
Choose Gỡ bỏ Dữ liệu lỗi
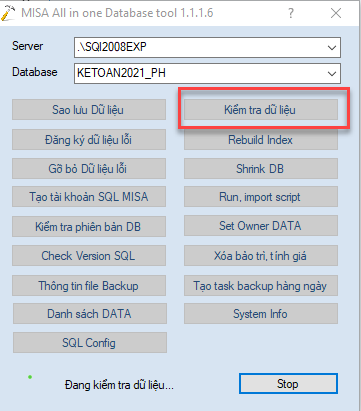[89, 168]
